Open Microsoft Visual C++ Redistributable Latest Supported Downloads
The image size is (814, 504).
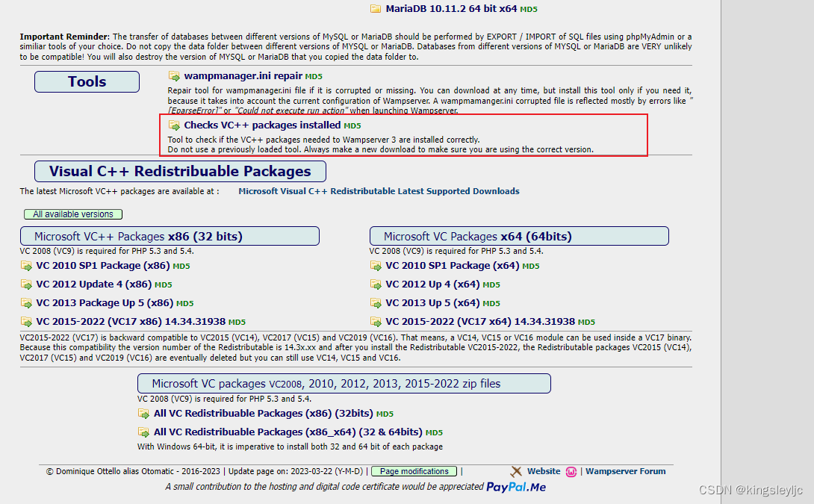click(x=378, y=190)
